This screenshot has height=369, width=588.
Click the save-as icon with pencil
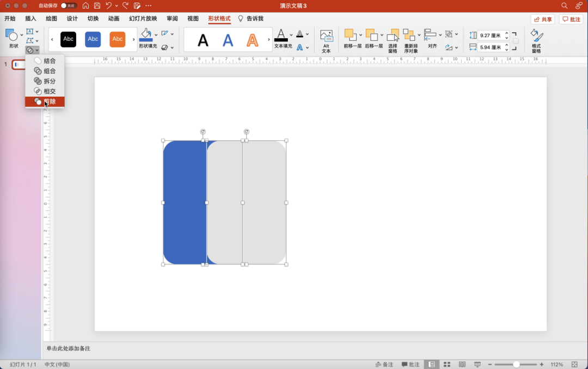click(137, 5)
